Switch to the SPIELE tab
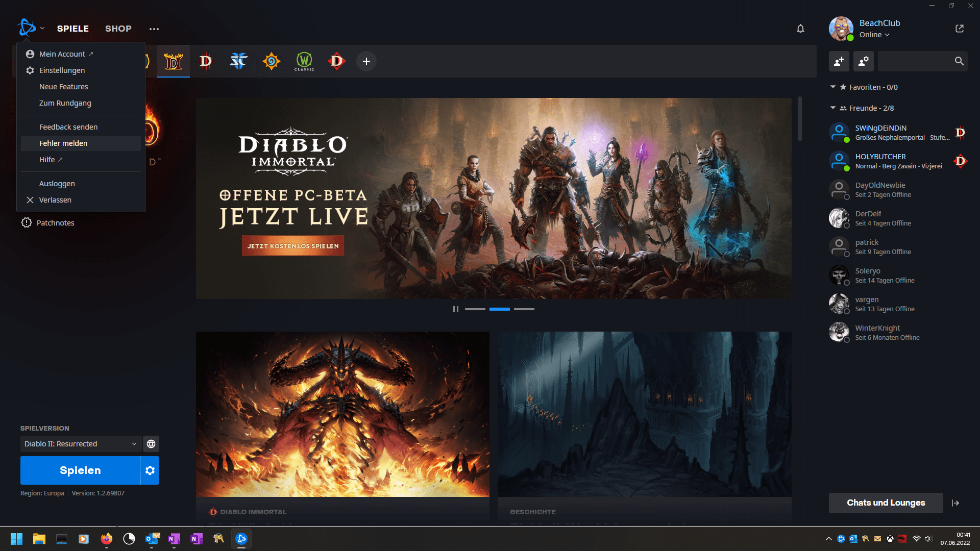The width and height of the screenshot is (980, 551). (x=73, y=29)
